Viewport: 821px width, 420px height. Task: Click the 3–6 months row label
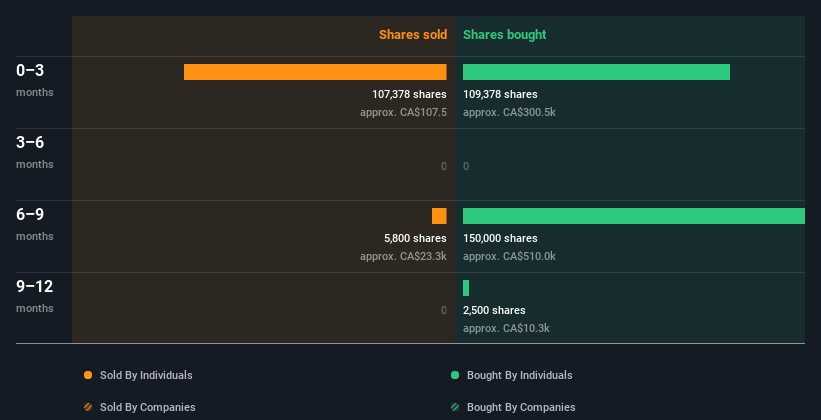coord(35,152)
